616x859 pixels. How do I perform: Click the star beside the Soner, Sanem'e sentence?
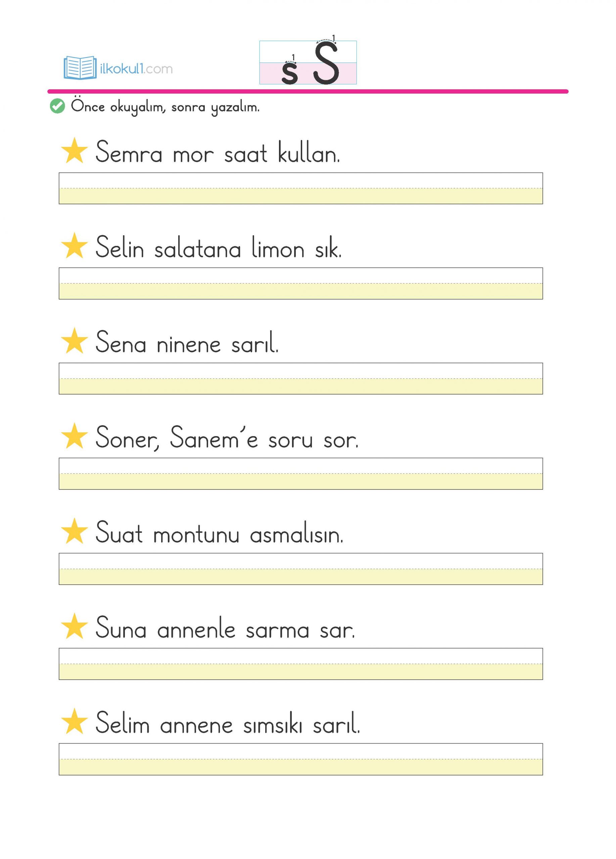point(74,436)
